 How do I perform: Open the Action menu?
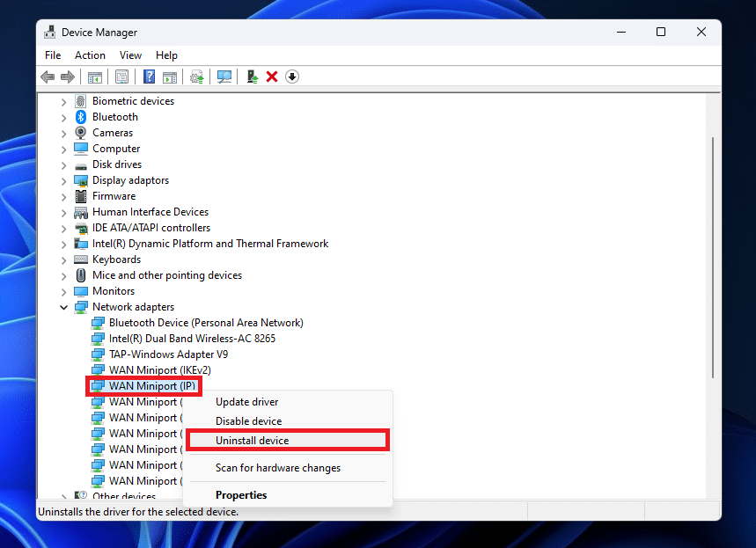(90, 55)
